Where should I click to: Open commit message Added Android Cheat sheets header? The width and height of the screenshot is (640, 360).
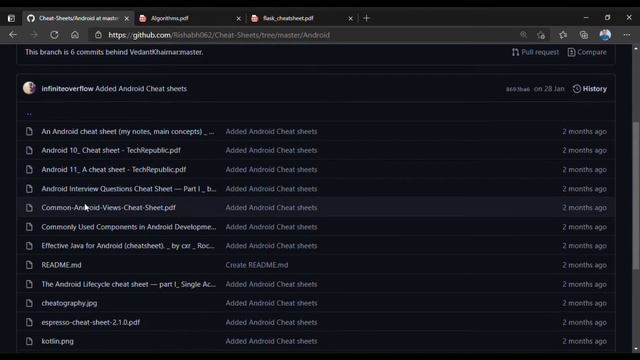pos(141,89)
